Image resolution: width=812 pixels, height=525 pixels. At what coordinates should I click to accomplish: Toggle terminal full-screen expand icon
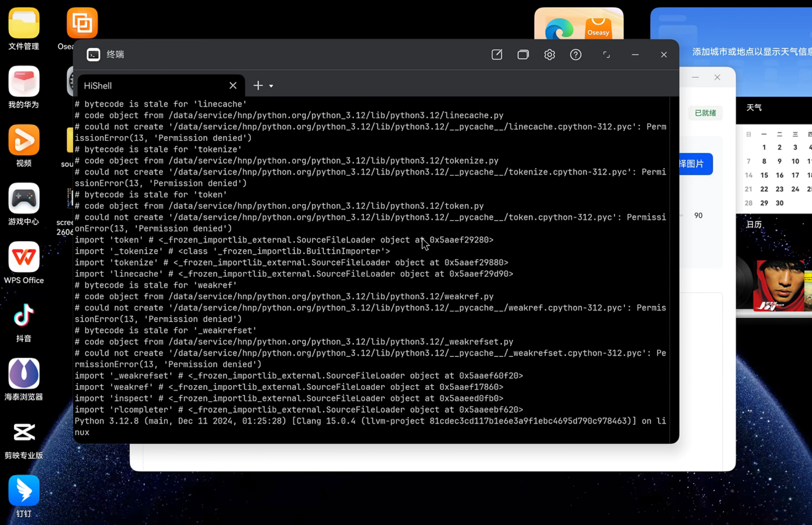(x=607, y=54)
